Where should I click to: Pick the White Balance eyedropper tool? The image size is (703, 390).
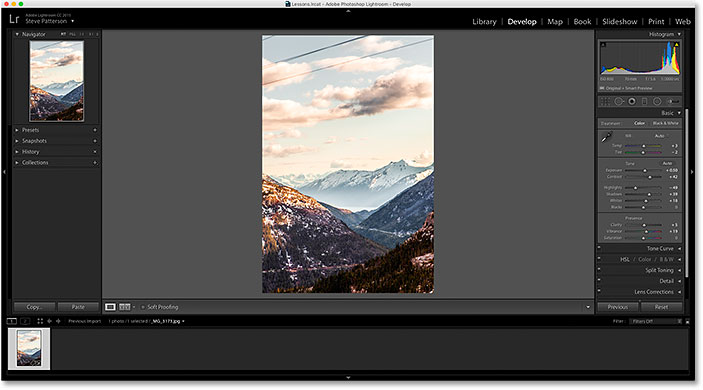click(606, 137)
